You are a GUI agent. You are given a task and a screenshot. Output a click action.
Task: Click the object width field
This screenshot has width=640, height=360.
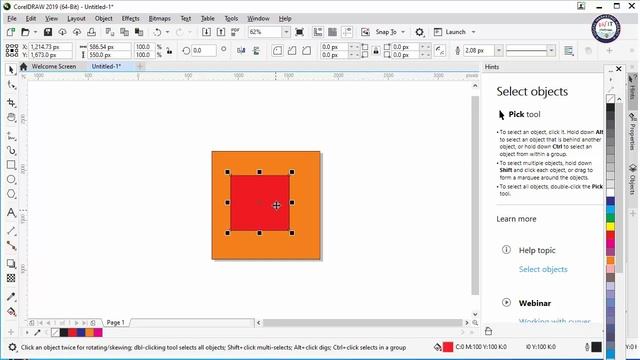[x=109, y=47]
